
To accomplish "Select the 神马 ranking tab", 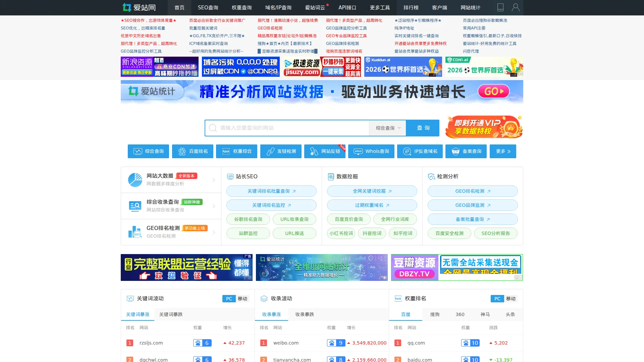I will 485,314.
